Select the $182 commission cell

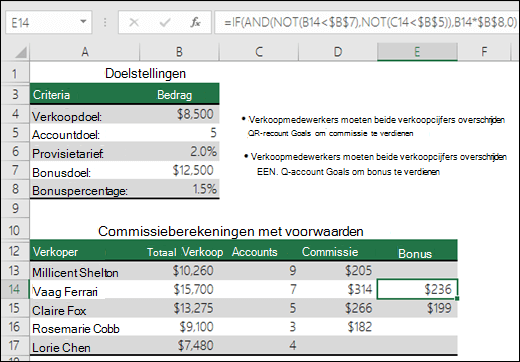(x=338, y=327)
